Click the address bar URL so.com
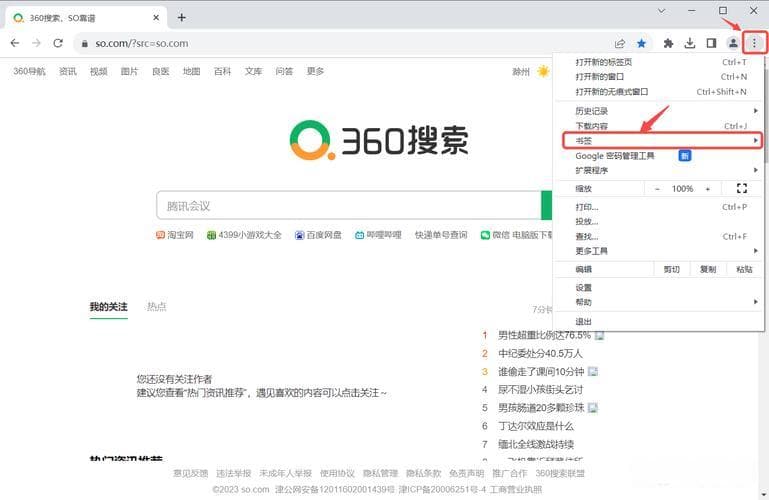The width and height of the screenshot is (769, 500). (x=142, y=44)
